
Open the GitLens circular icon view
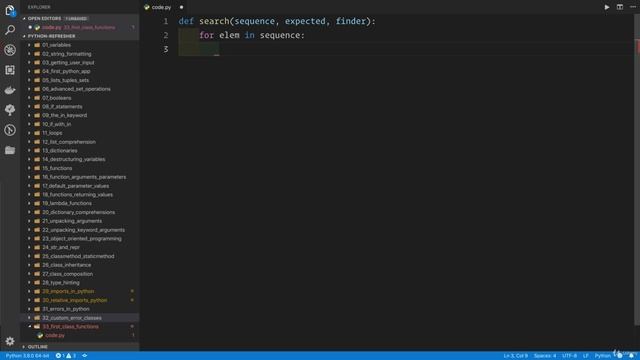tap(10, 130)
